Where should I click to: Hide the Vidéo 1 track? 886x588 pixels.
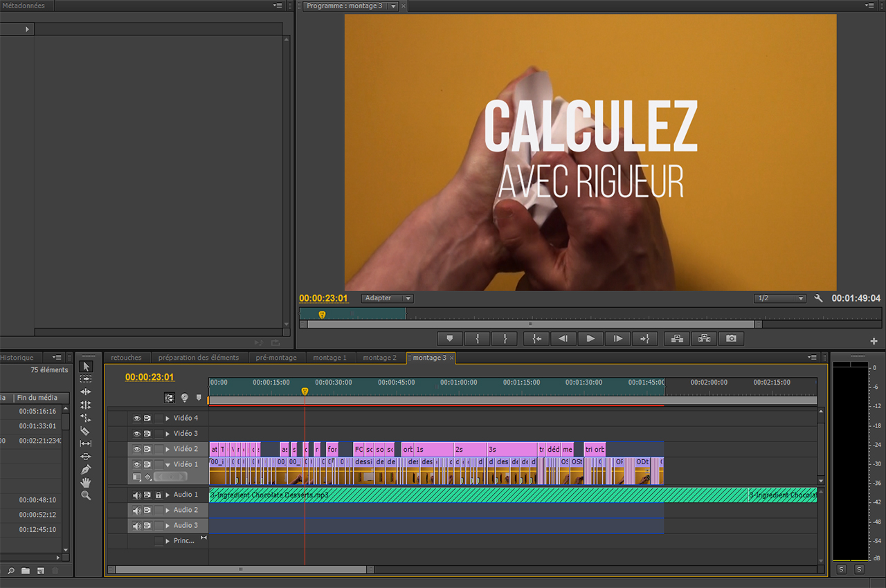pyautogui.click(x=136, y=465)
